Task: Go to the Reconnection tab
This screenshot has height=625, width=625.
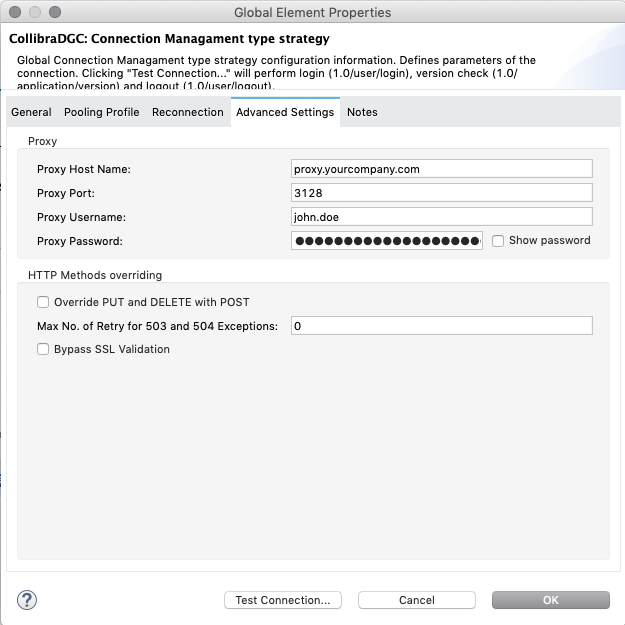Action: [187, 112]
